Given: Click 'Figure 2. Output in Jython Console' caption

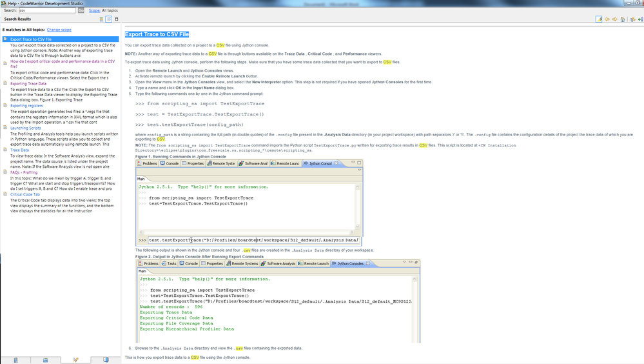Looking at the screenshot, I should 199,257.
